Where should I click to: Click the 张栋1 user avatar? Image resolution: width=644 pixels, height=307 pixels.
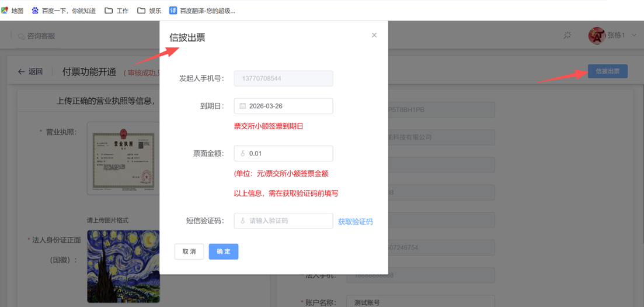(596, 36)
